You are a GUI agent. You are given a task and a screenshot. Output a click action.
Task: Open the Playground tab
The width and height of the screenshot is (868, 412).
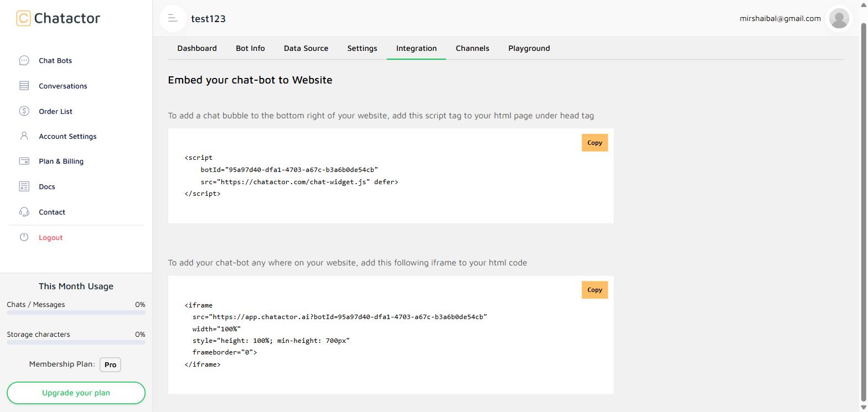[x=529, y=48]
